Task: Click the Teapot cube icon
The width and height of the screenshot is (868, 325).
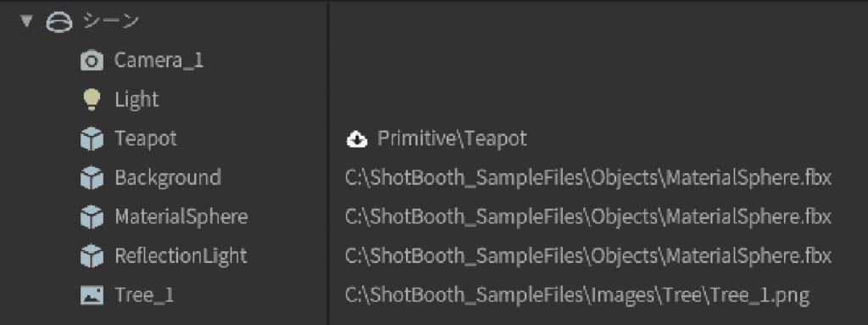Action: (92, 139)
